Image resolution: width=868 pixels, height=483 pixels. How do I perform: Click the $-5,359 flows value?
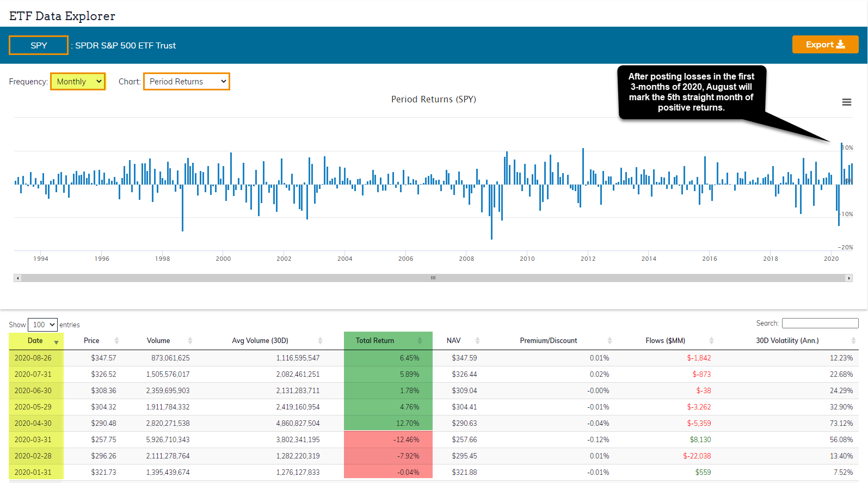click(699, 423)
